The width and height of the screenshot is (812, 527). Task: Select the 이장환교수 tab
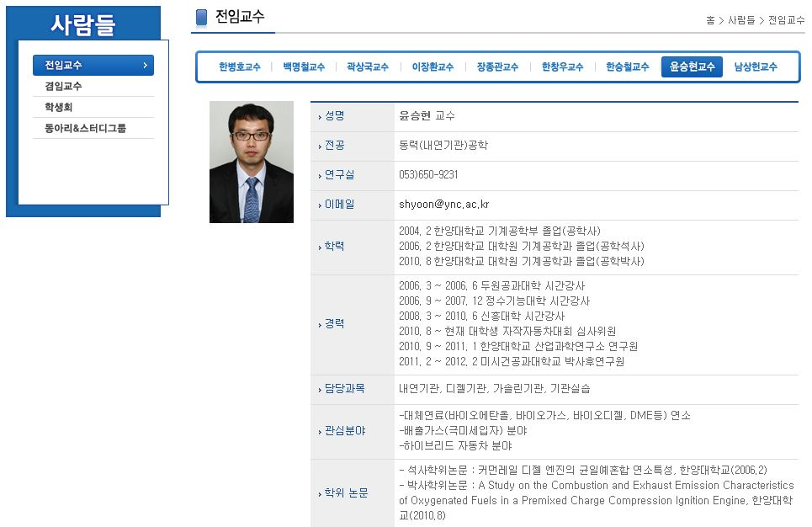[433, 67]
